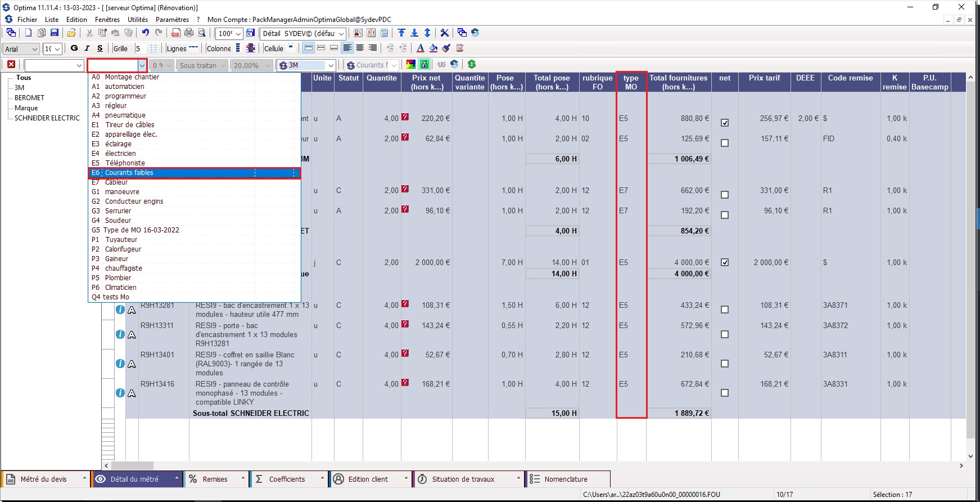Uncheck net checkbox in 4 000,00 € row

725,262
